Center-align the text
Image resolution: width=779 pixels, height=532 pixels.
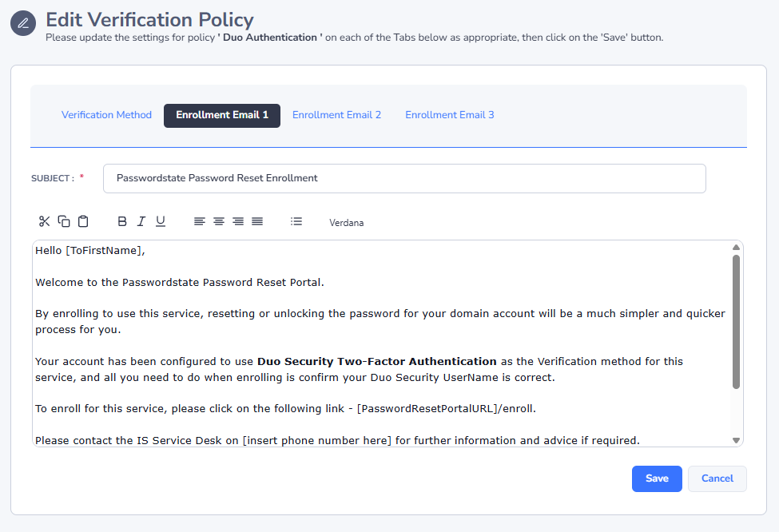[219, 221]
